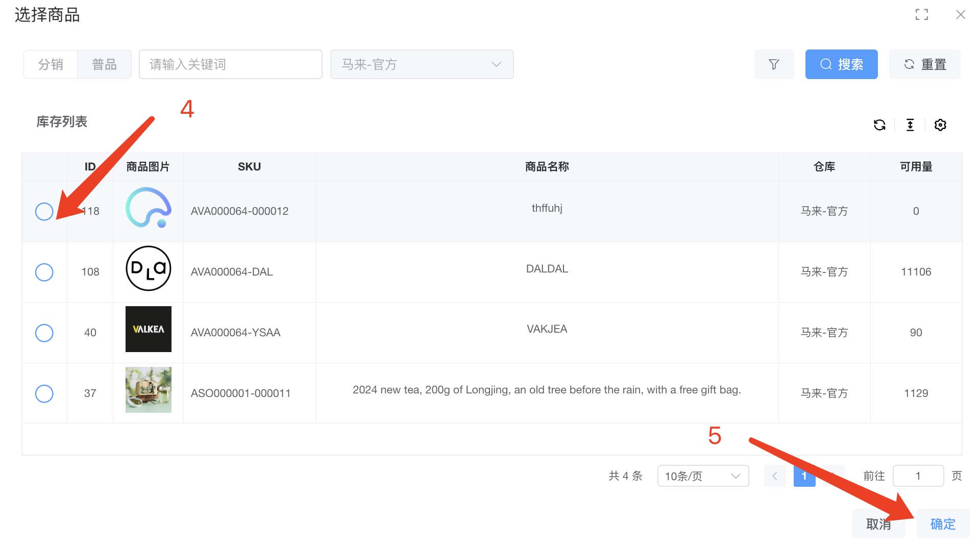This screenshot has width=980, height=547.
Task: Click the 确定 confirm button
Action: (943, 524)
